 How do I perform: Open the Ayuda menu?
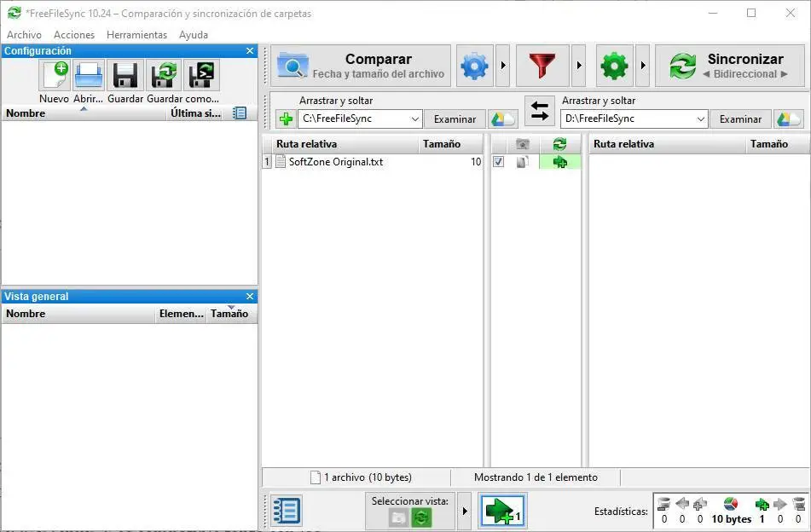tap(194, 35)
